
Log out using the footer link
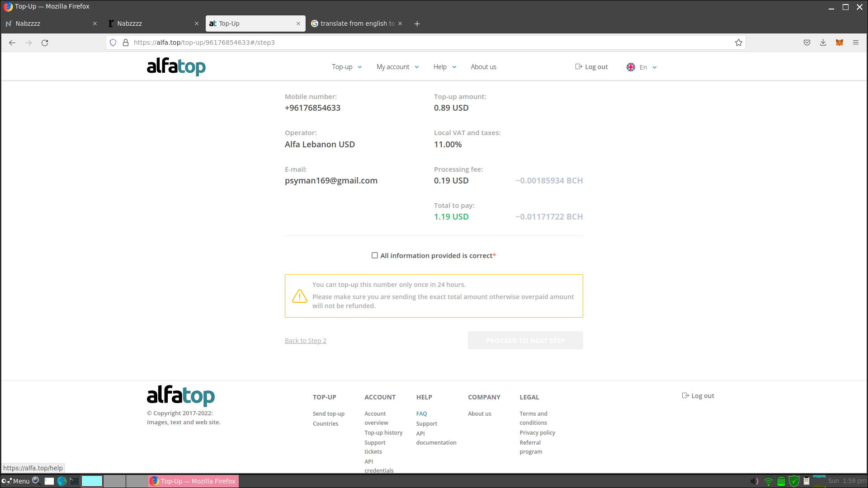(x=698, y=396)
